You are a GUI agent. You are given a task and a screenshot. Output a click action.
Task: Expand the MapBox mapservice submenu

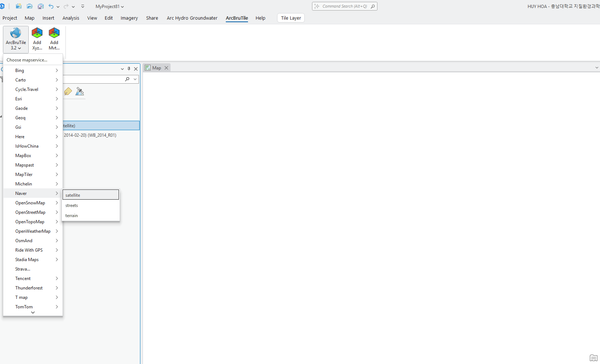[33, 156]
